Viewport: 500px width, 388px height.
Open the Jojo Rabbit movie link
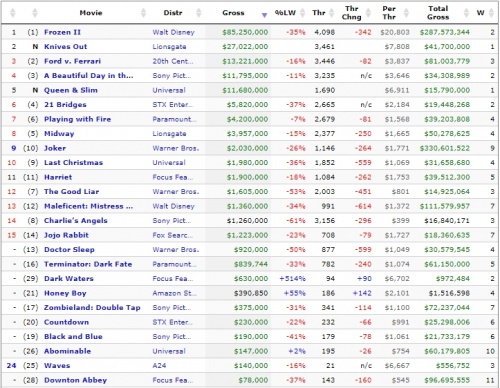(x=66, y=235)
